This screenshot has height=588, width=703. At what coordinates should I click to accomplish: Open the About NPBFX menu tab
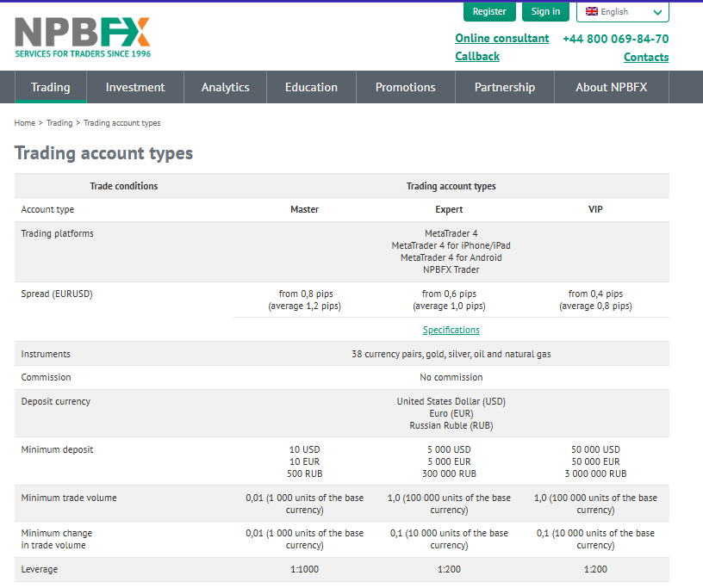[x=611, y=87]
